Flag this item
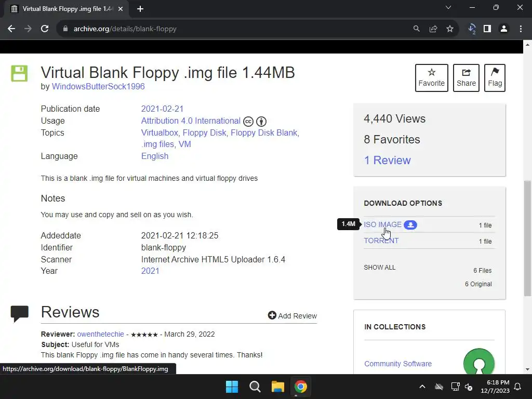The height and width of the screenshot is (399, 532). click(x=495, y=78)
